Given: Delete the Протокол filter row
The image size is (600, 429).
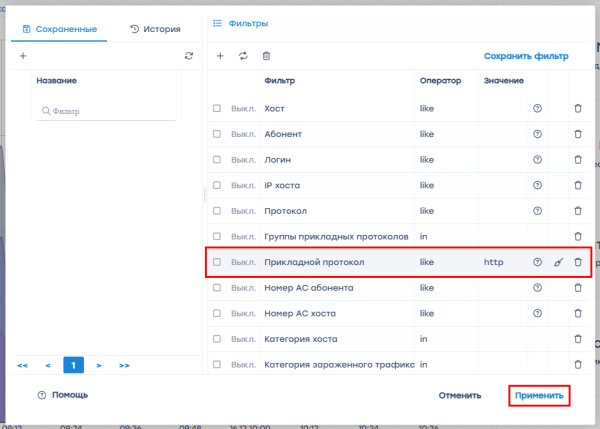Looking at the screenshot, I should (x=577, y=211).
